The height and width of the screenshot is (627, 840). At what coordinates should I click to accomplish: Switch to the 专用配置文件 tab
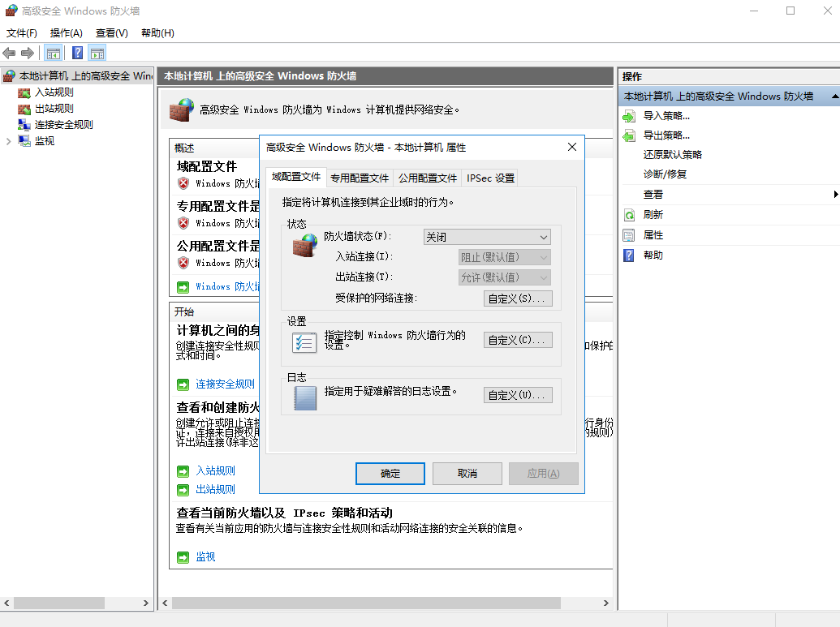(360, 178)
